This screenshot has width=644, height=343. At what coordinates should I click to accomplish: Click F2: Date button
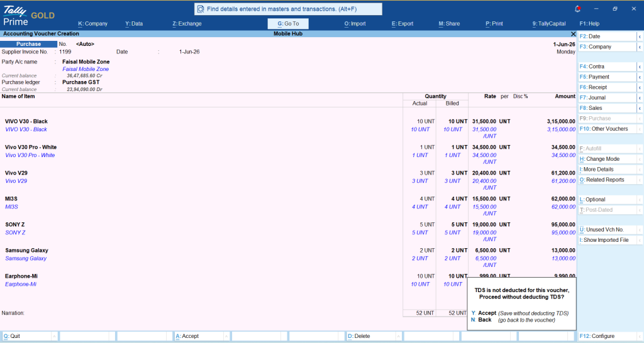coord(607,36)
